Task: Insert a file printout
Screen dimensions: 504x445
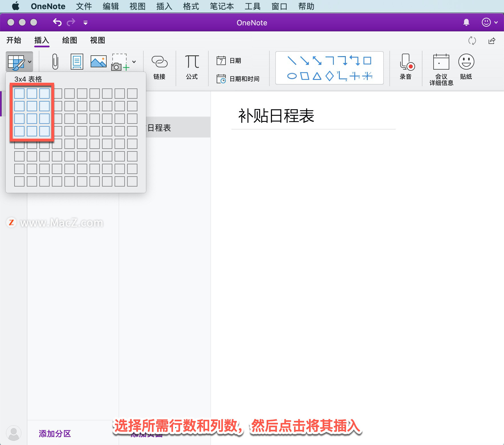Action: (77, 62)
